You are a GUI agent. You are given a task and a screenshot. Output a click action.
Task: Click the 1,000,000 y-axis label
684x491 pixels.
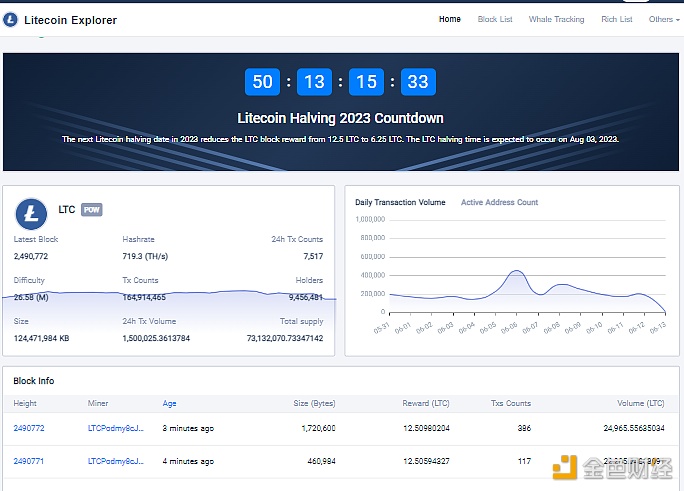(x=370, y=219)
